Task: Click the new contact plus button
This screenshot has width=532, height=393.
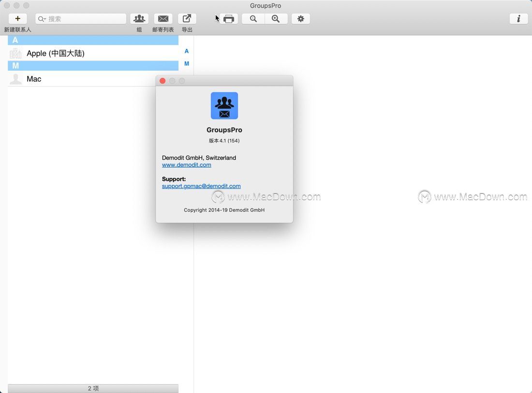Action: click(17, 19)
